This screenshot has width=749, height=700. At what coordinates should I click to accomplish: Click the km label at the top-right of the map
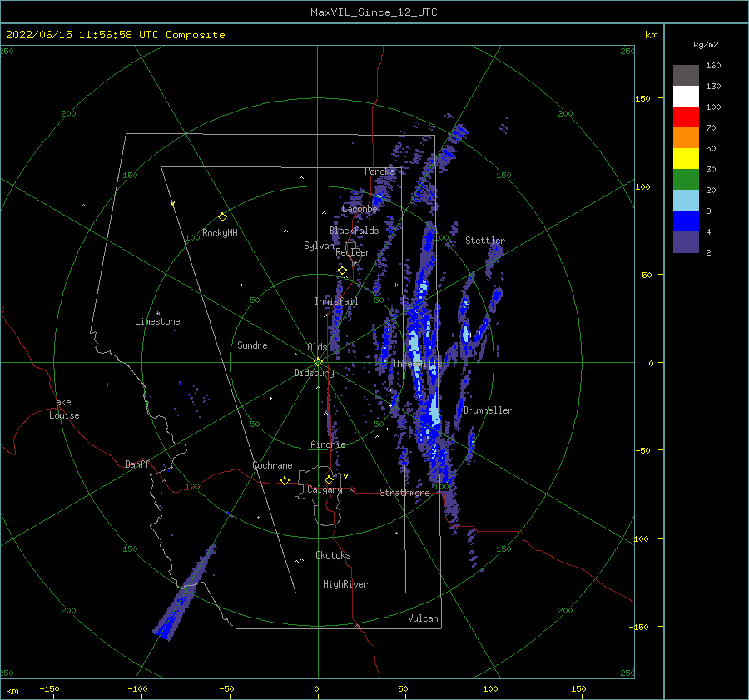[651, 35]
